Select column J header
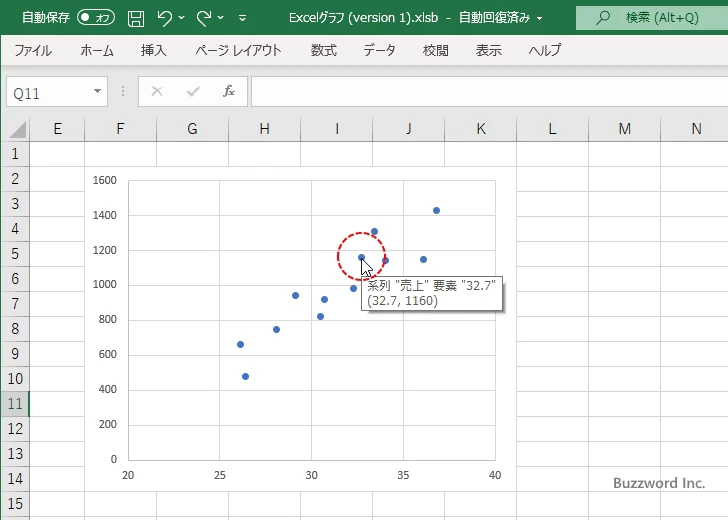 tap(409, 129)
